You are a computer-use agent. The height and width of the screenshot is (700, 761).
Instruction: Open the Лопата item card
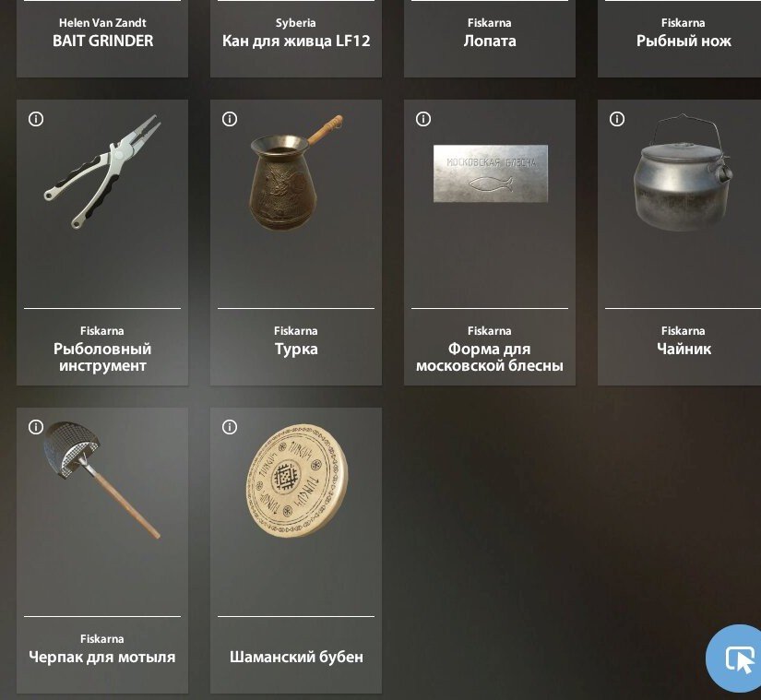tap(490, 39)
